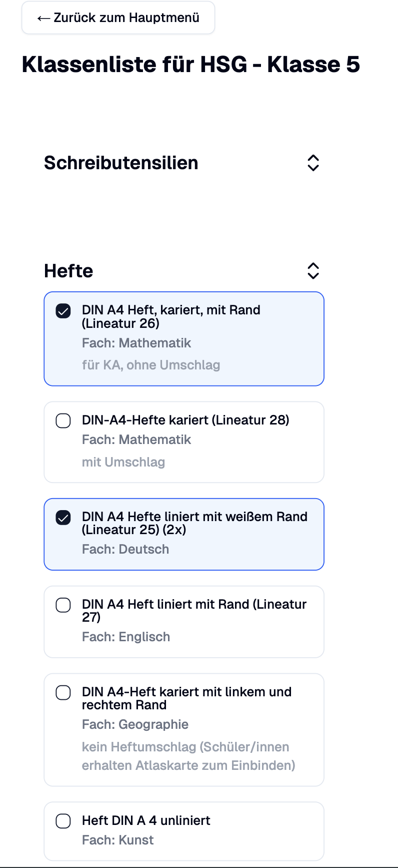The height and width of the screenshot is (868, 398).
Task: Click the Klassenliste für HSG - Klasse 5 title
Action: (190, 65)
